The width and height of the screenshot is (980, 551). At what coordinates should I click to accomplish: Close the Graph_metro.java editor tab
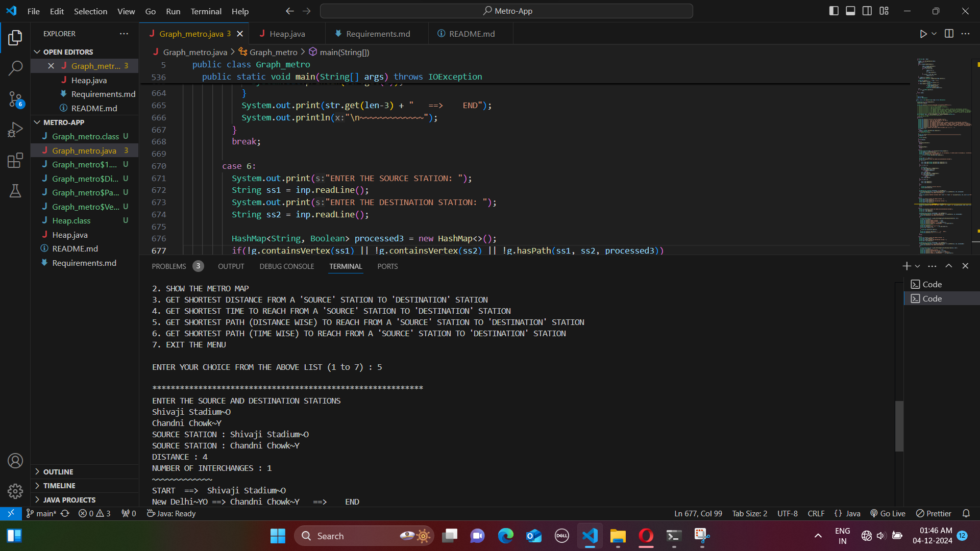tap(240, 34)
